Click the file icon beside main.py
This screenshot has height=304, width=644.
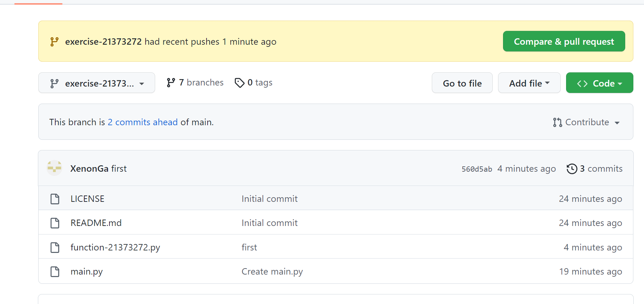(x=55, y=271)
